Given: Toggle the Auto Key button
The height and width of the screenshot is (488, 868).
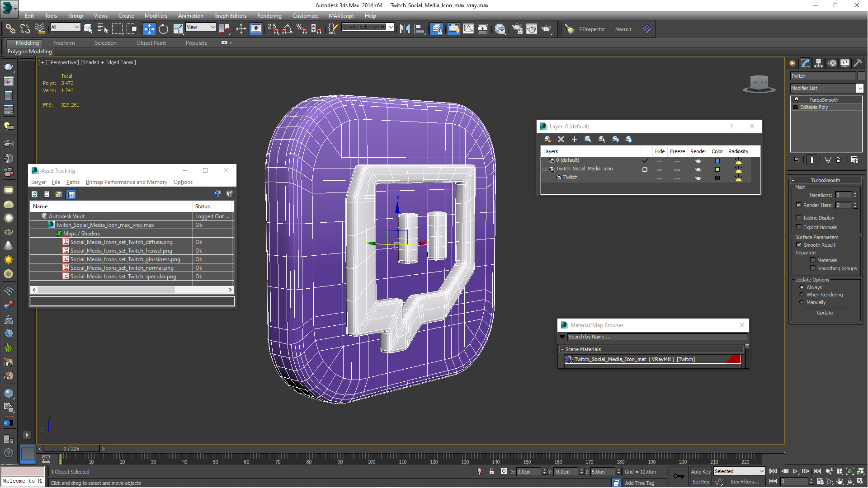Looking at the screenshot, I should click(700, 471).
